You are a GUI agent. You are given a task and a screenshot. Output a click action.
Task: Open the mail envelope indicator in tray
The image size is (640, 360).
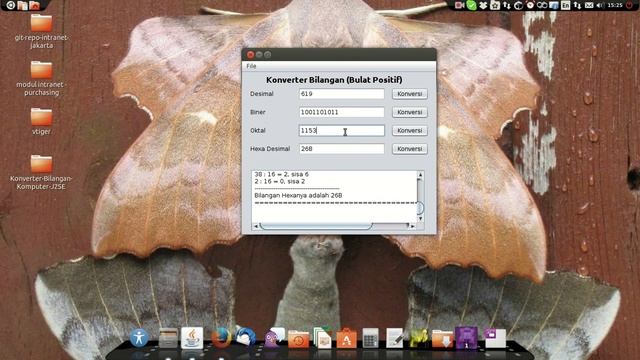click(589, 5)
